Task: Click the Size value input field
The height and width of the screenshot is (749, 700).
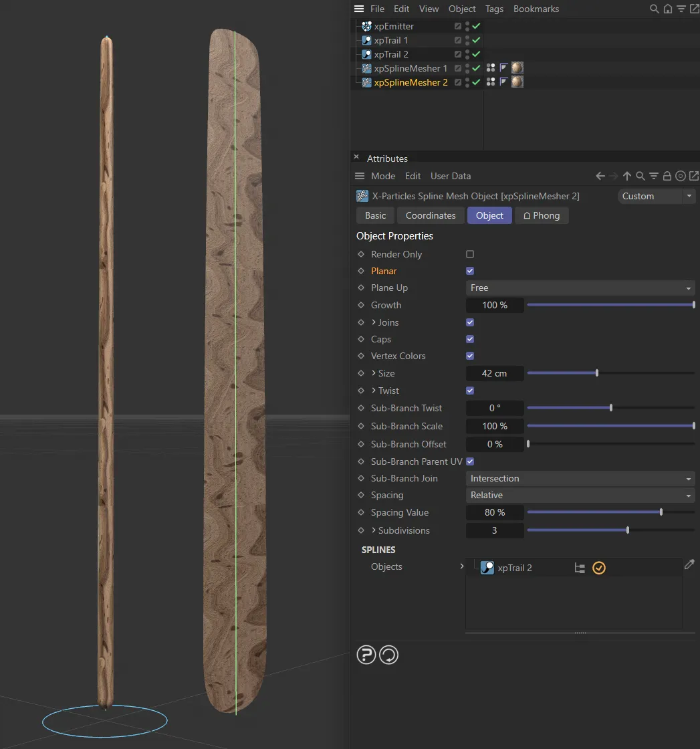Action: point(495,373)
